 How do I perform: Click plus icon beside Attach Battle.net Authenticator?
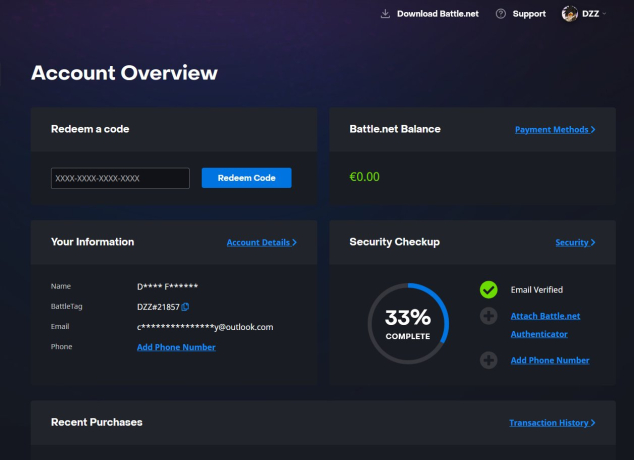coord(488,317)
